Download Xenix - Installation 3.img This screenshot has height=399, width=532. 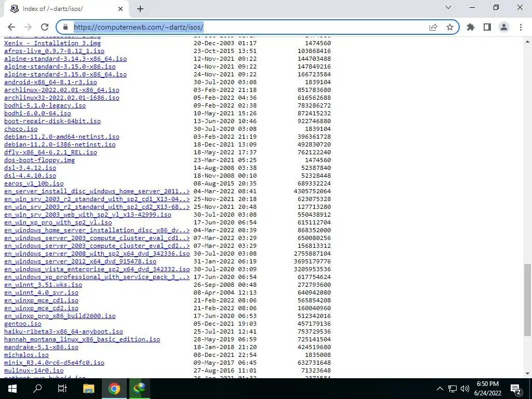pyautogui.click(x=52, y=43)
